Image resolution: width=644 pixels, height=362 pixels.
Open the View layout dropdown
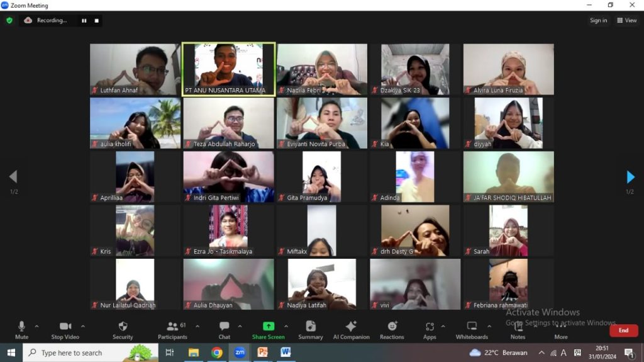tap(627, 20)
